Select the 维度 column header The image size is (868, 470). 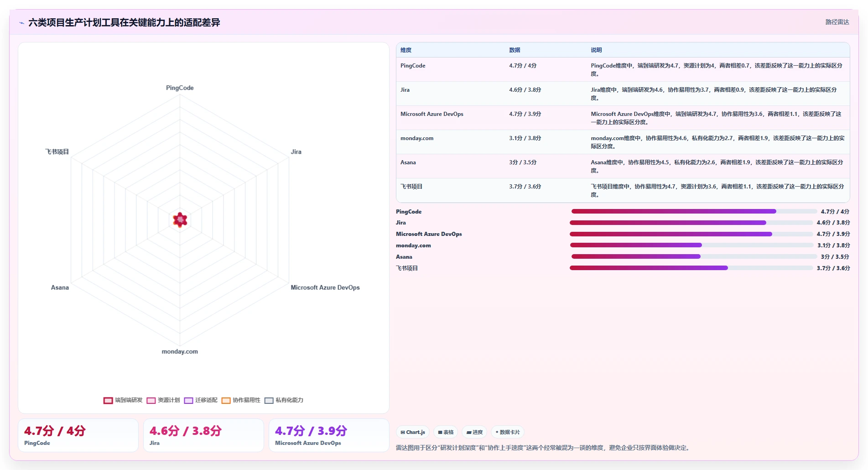click(x=406, y=50)
